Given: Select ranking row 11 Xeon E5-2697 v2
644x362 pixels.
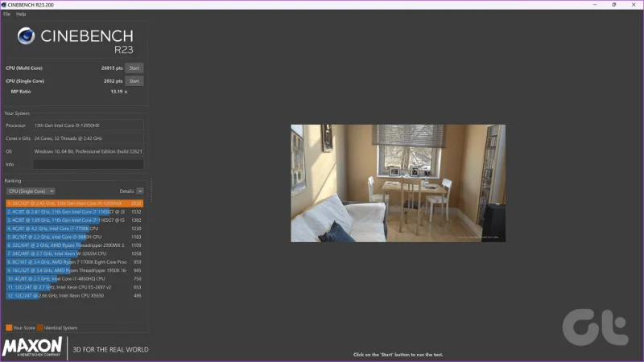Looking at the screenshot, I should [74, 287].
